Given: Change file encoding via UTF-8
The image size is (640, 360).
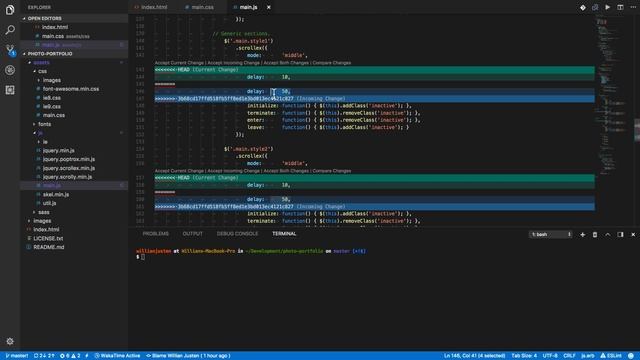Looking at the screenshot, I should (x=550, y=356).
